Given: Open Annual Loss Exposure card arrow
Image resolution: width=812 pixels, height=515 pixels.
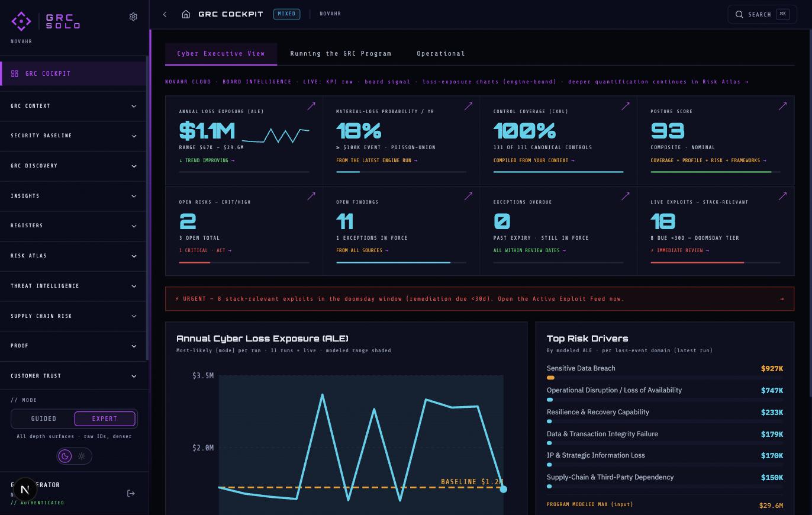Looking at the screenshot, I should pos(311,106).
